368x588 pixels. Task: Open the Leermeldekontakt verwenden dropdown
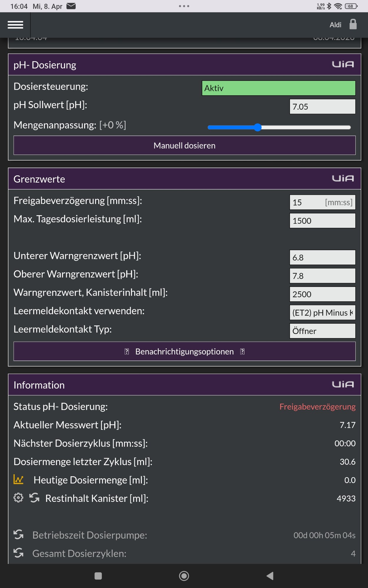point(322,313)
